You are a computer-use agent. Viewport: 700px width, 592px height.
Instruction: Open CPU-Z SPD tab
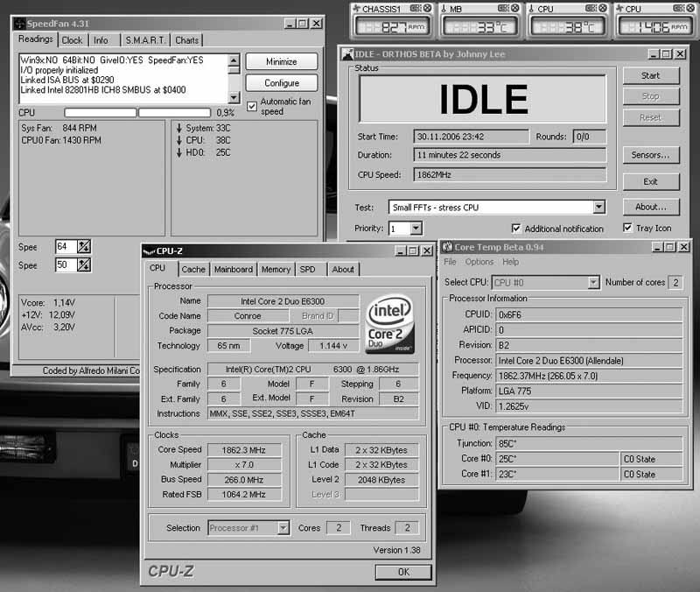(x=307, y=270)
